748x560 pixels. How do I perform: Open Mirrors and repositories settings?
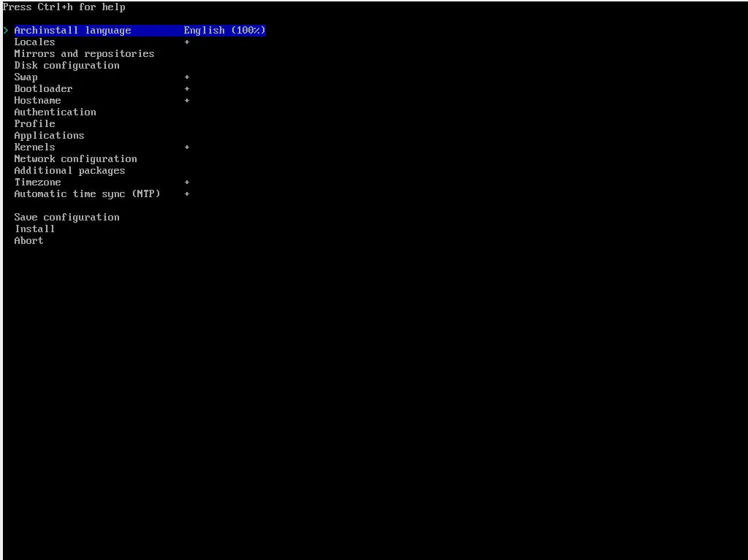(84, 54)
